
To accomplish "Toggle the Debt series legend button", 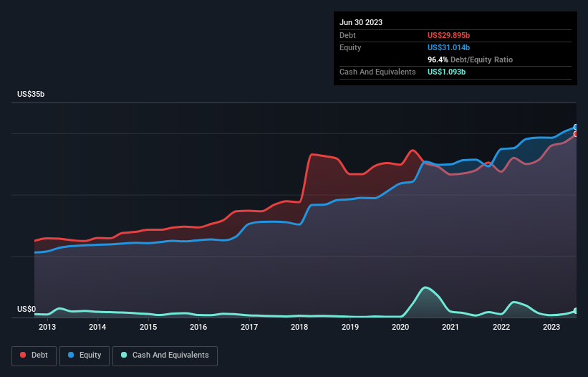I will (34, 355).
